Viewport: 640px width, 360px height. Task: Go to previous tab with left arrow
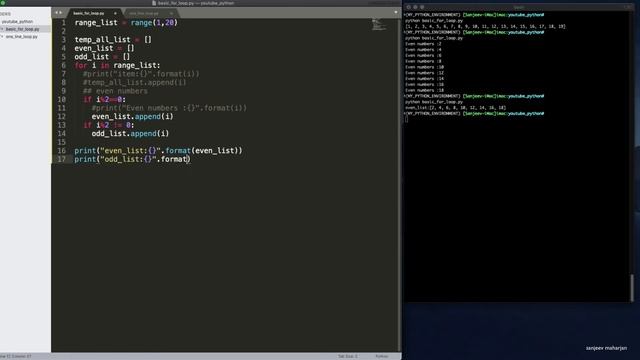point(56,13)
